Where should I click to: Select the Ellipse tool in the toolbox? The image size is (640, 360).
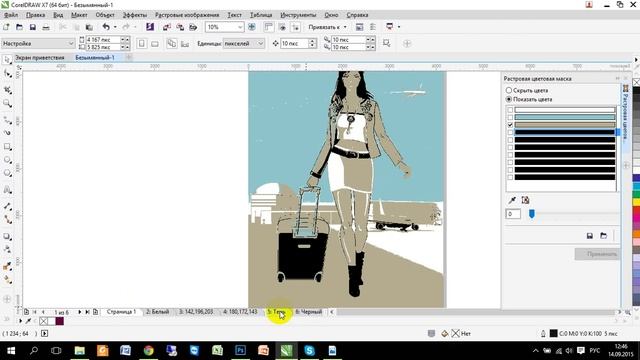pyautogui.click(x=7, y=160)
